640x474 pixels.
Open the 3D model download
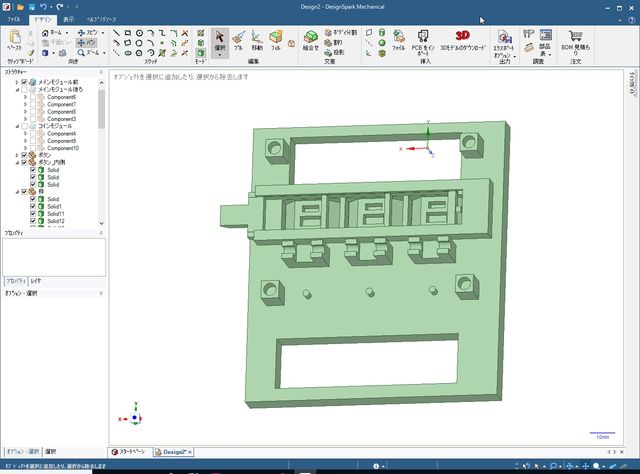pyautogui.click(x=463, y=40)
